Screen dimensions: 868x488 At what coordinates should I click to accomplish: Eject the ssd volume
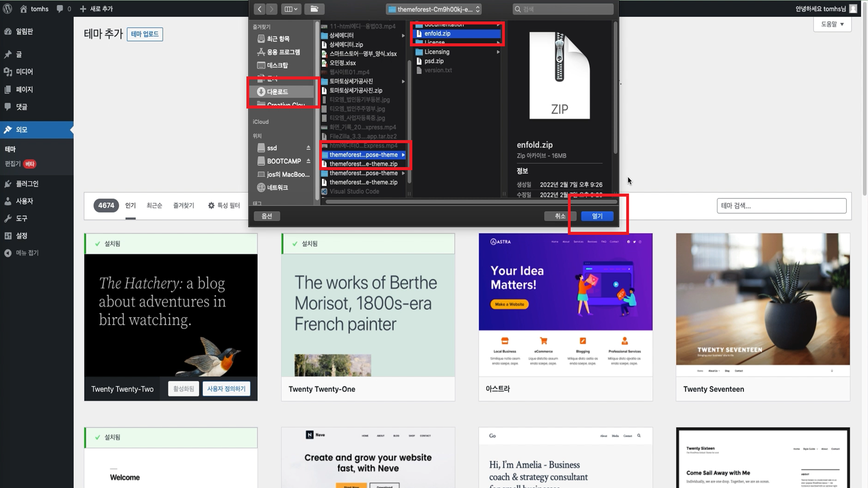308,148
